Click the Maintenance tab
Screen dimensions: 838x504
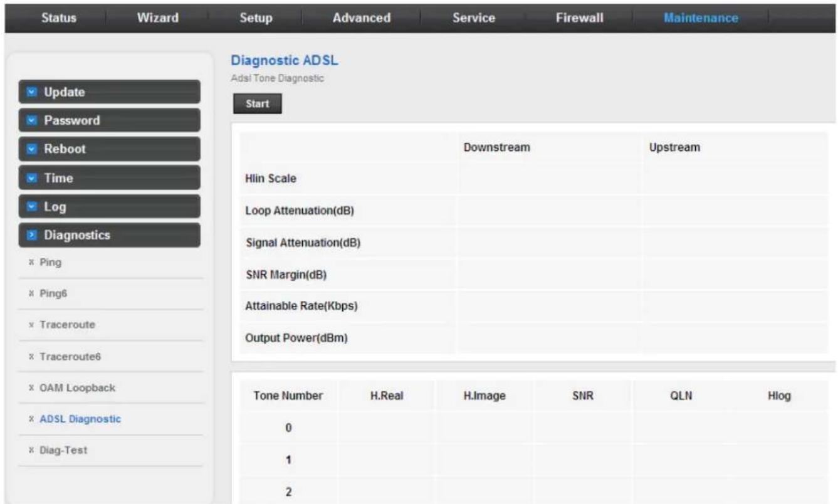coord(700,18)
